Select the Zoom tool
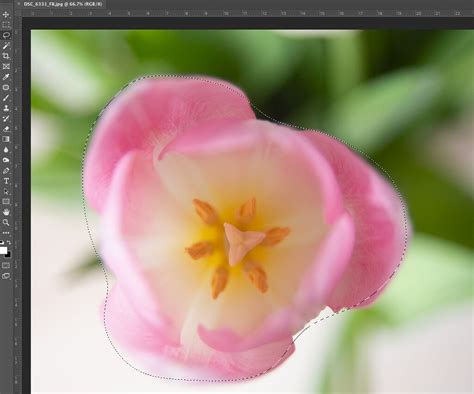Viewport: 474px width, 394px height. tap(6, 222)
